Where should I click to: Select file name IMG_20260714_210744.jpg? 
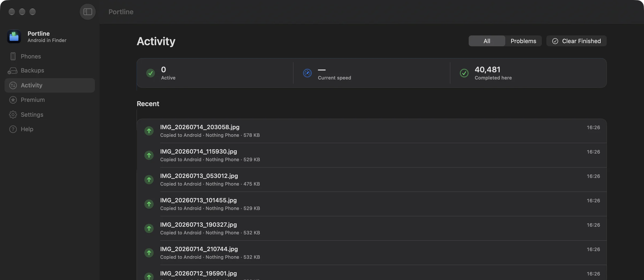[x=199, y=249]
